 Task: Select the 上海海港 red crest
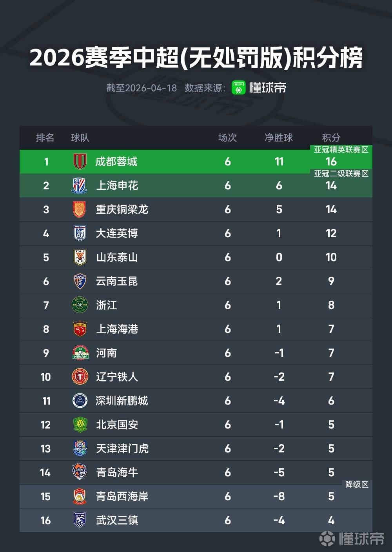point(80,329)
